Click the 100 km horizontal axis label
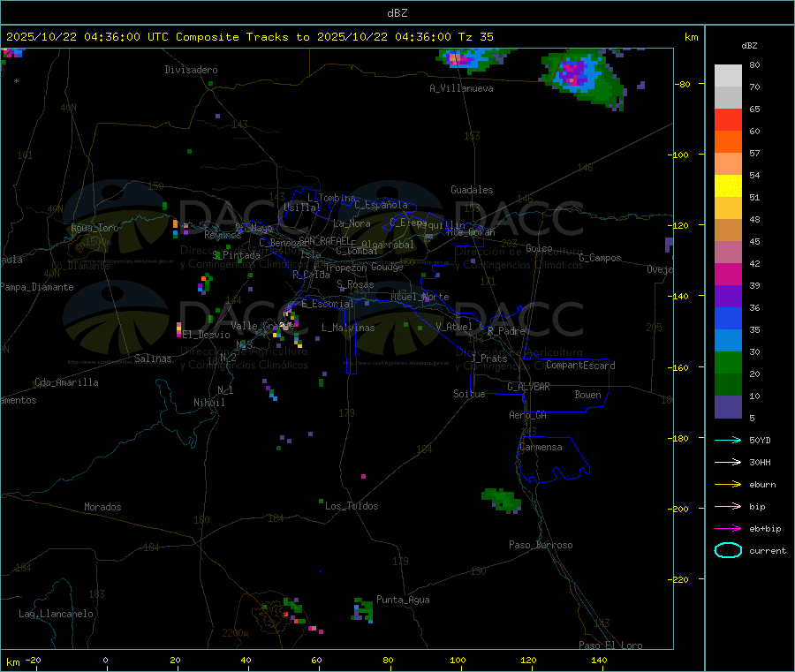 [x=458, y=660]
